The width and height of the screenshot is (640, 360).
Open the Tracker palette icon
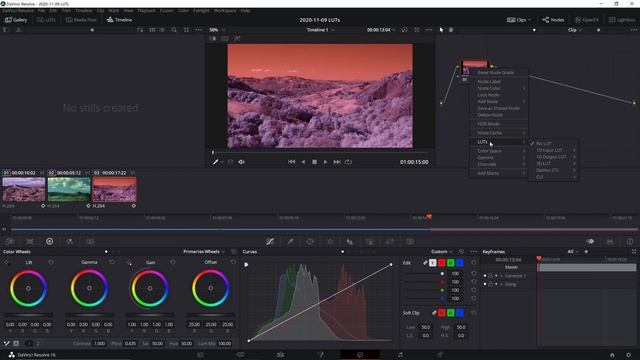click(330, 241)
